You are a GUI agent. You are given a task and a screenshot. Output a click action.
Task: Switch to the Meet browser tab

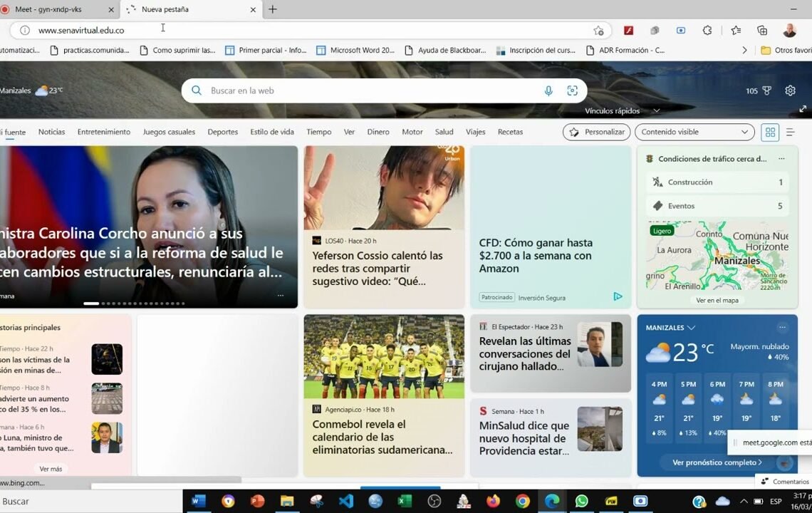pos(57,9)
